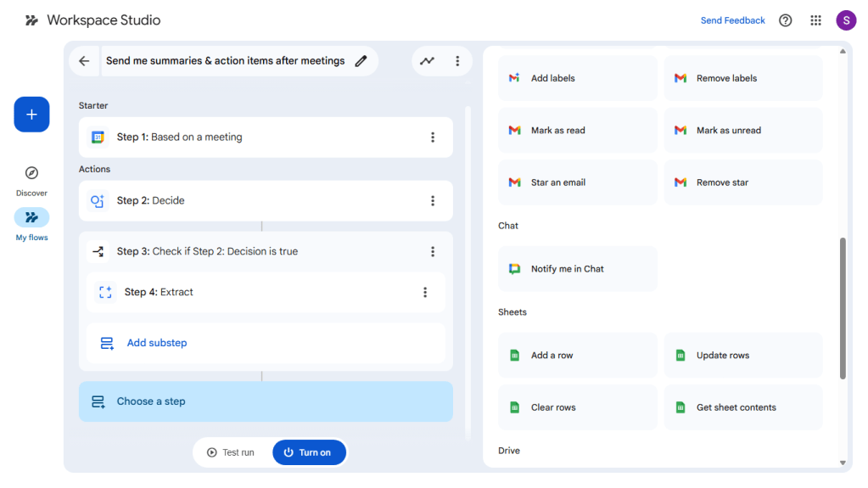868x488 pixels.
Task: Choose the Star an email action
Action: 577,182
